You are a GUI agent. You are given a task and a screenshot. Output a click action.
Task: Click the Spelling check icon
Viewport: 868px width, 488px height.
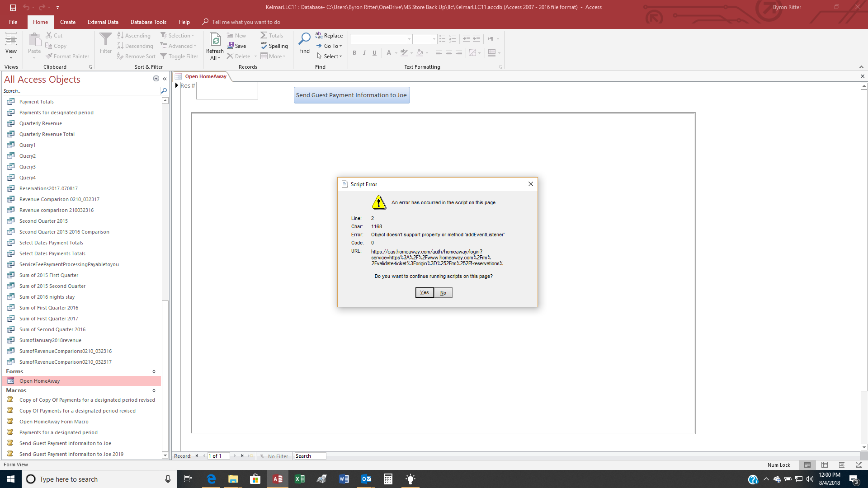(x=264, y=46)
